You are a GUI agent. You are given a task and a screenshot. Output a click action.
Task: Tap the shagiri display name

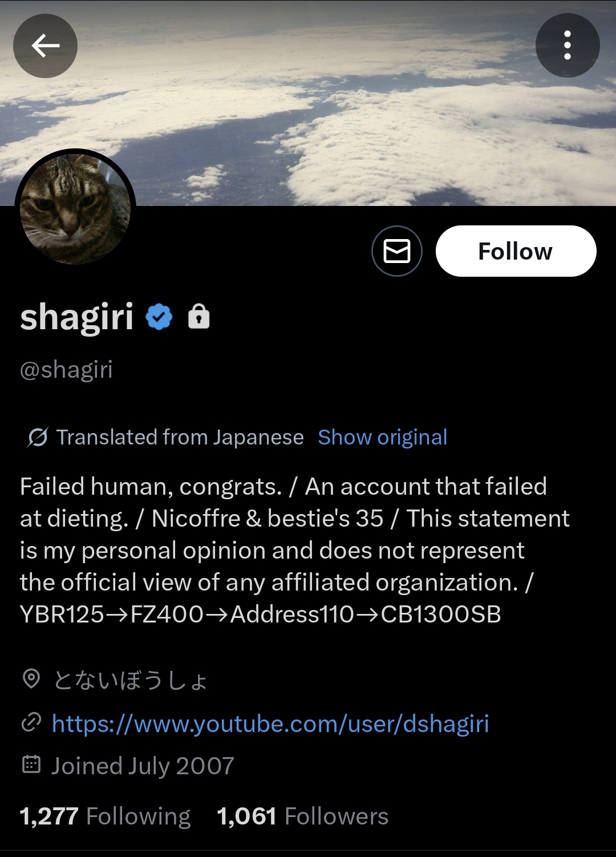[x=76, y=317]
